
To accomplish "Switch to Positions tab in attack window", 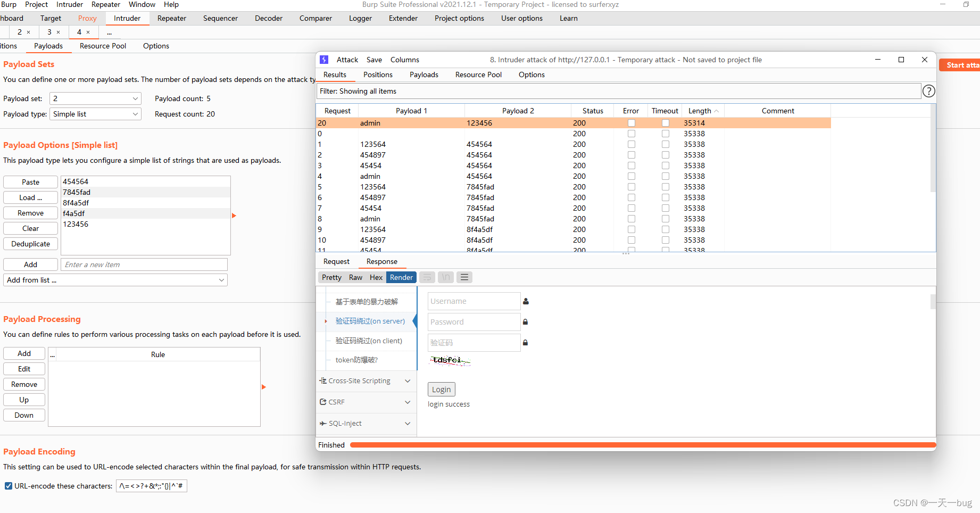I will pos(378,75).
